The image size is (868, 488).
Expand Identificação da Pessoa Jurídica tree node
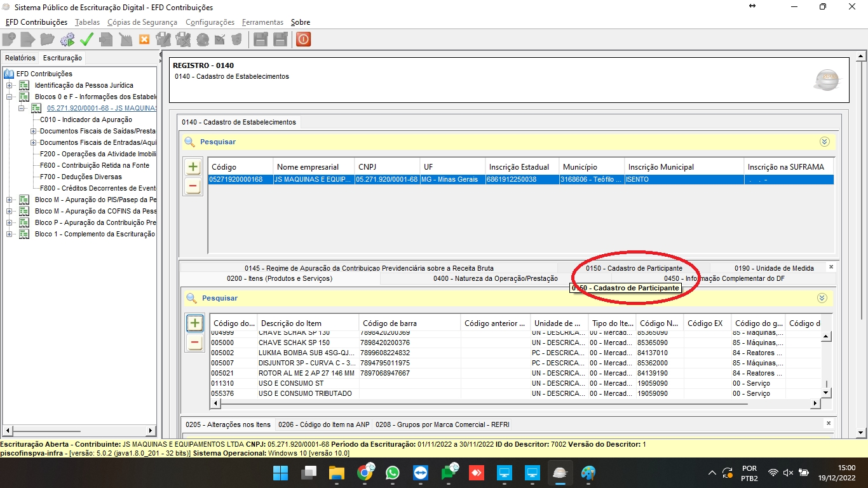point(10,85)
